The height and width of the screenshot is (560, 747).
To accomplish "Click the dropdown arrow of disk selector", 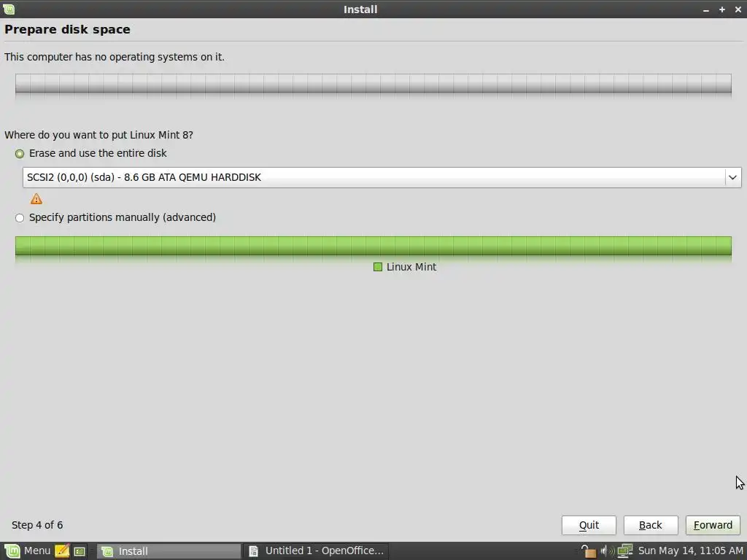I will point(732,178).
